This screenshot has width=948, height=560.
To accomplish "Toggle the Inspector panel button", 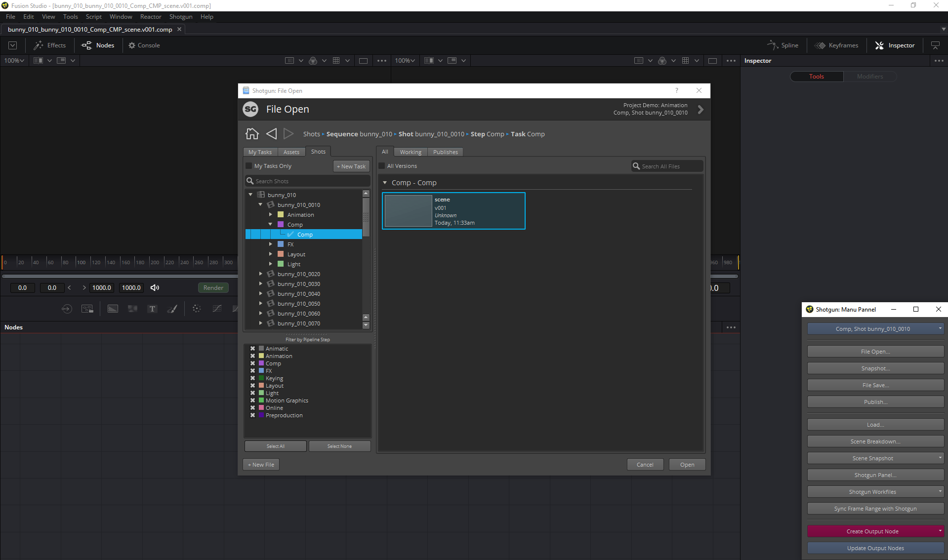I will (x=895, y=45).
